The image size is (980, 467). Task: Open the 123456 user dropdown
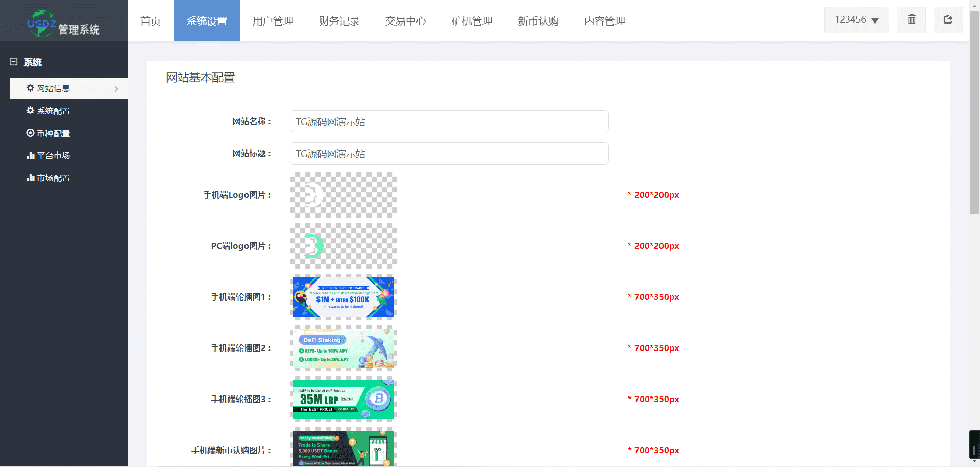pyautogui.click(x=856, y=20)
